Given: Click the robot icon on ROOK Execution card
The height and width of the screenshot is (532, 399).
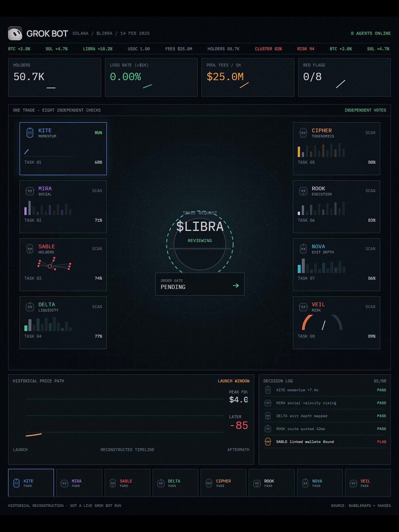Looking at the screenshot, I should [303, 191].
